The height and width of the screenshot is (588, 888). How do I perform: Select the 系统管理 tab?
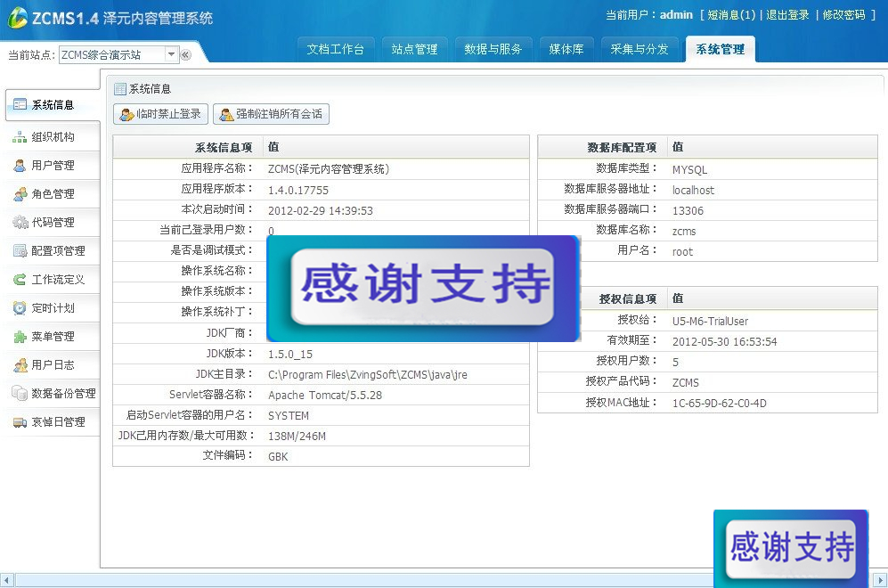[721, 49]
